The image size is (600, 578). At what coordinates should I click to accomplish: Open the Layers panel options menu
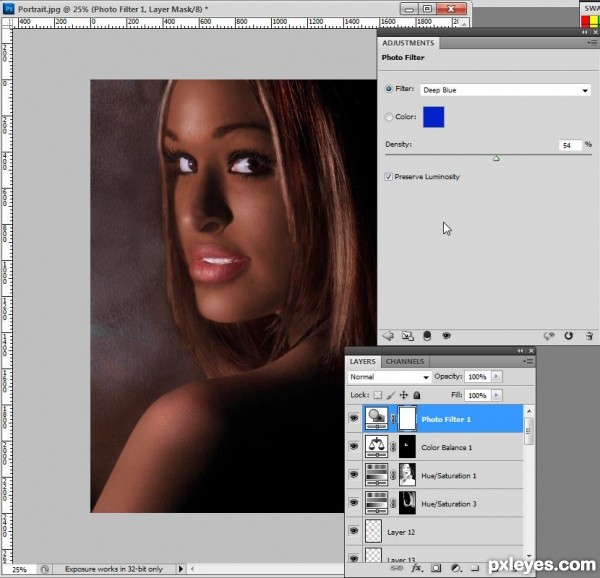pos(528,361)
